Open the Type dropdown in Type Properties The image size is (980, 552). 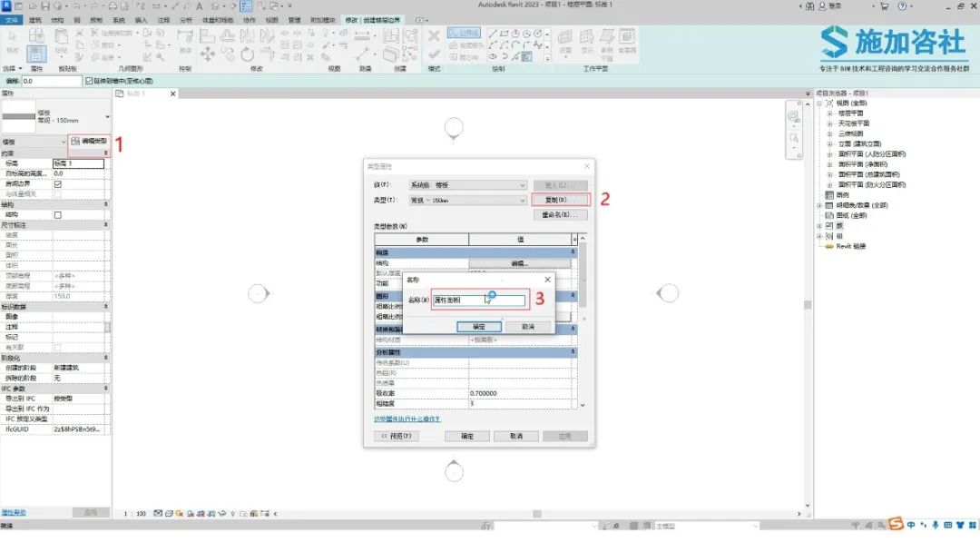coord(467,200)
